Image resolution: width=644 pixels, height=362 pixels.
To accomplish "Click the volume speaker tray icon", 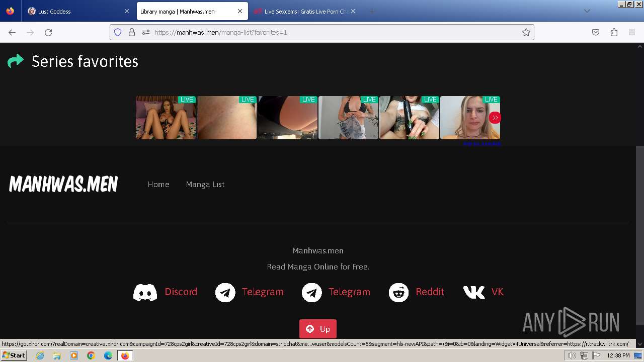I will 572,355.
